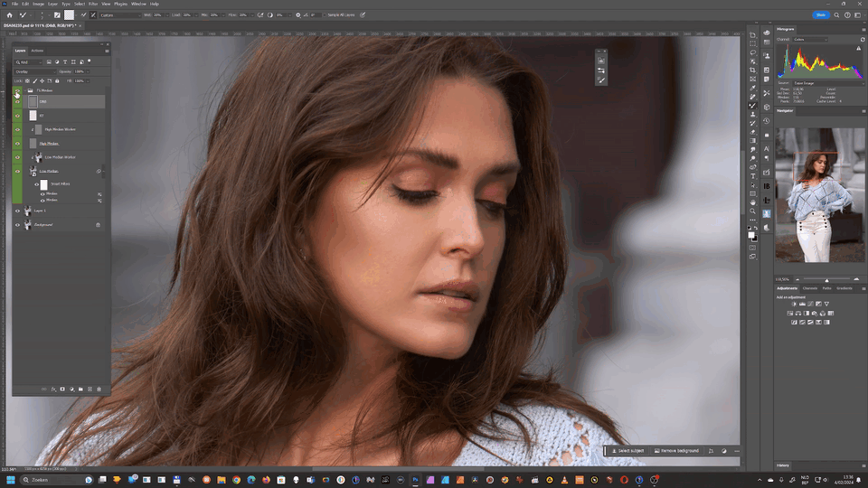The height and width of the screenshot is (488, 868).
Task: Select the Move tool
Action: [753, 35]
